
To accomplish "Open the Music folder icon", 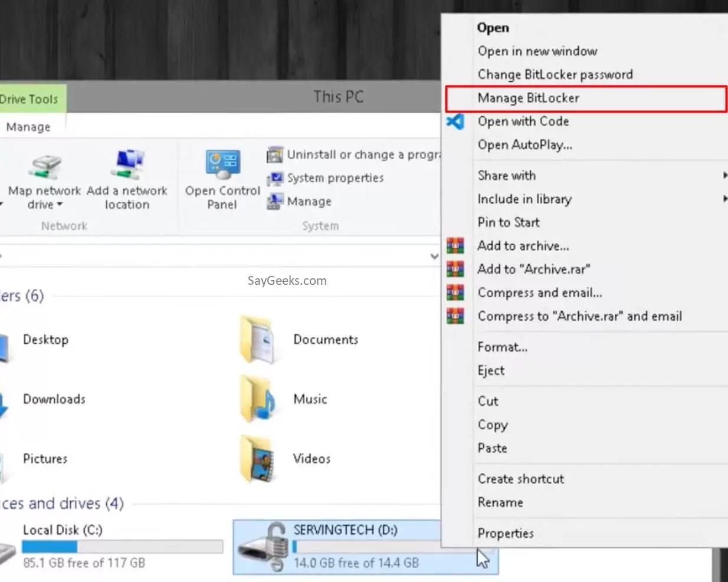I will [x=257, y=399].
